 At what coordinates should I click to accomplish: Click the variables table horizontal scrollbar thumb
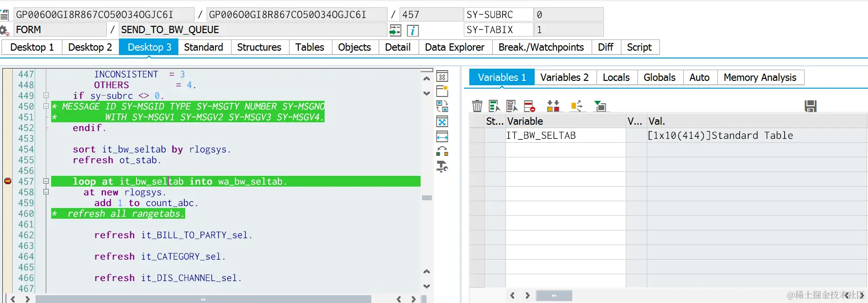[x=554, y=296]
